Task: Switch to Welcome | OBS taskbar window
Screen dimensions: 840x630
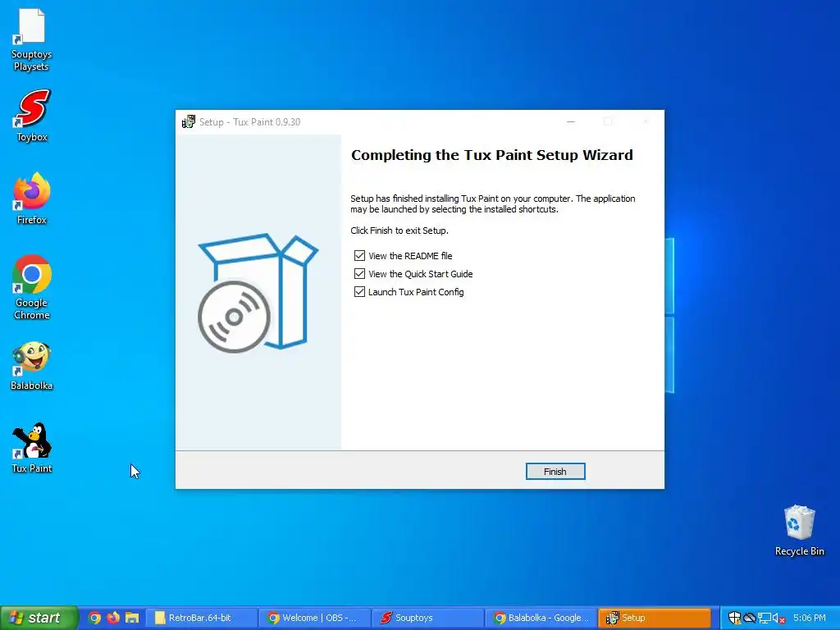Action: 314,618
